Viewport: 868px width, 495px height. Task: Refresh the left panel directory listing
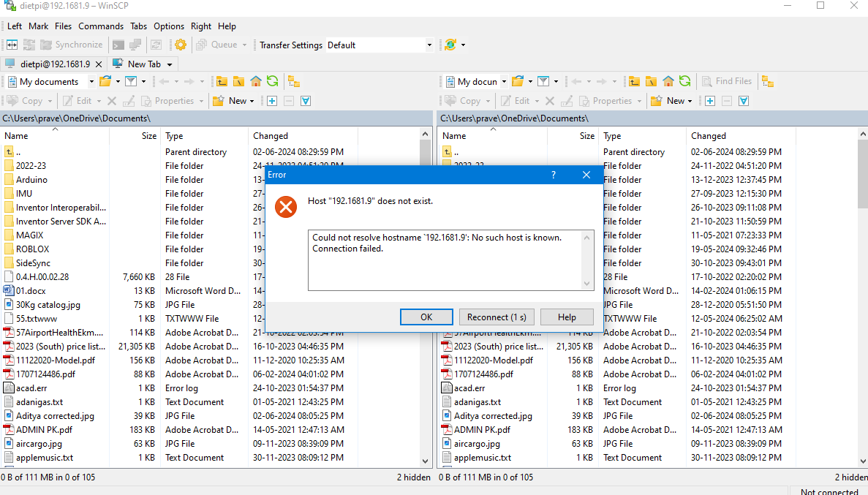[x=272, y=81]
